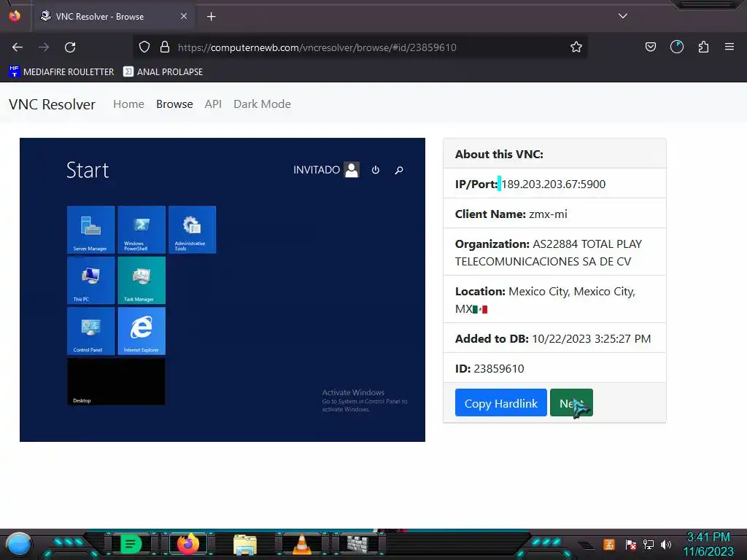Open the Pocket save icon

coord(650,47)
